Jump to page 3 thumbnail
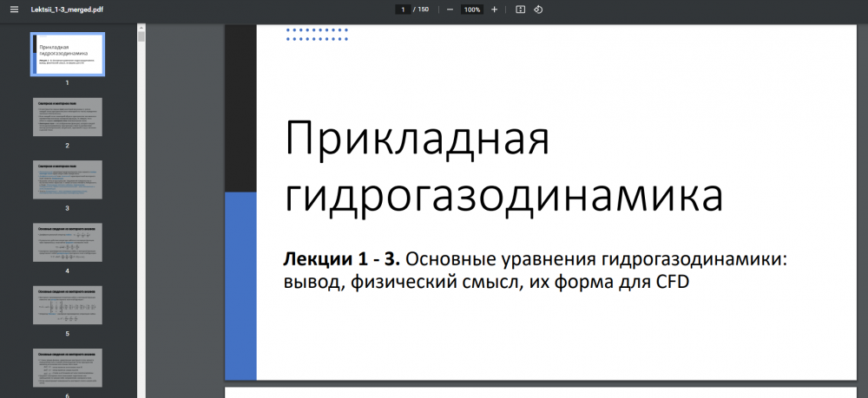The width and height of the screenshot is (868, 398). click(68, 179)
